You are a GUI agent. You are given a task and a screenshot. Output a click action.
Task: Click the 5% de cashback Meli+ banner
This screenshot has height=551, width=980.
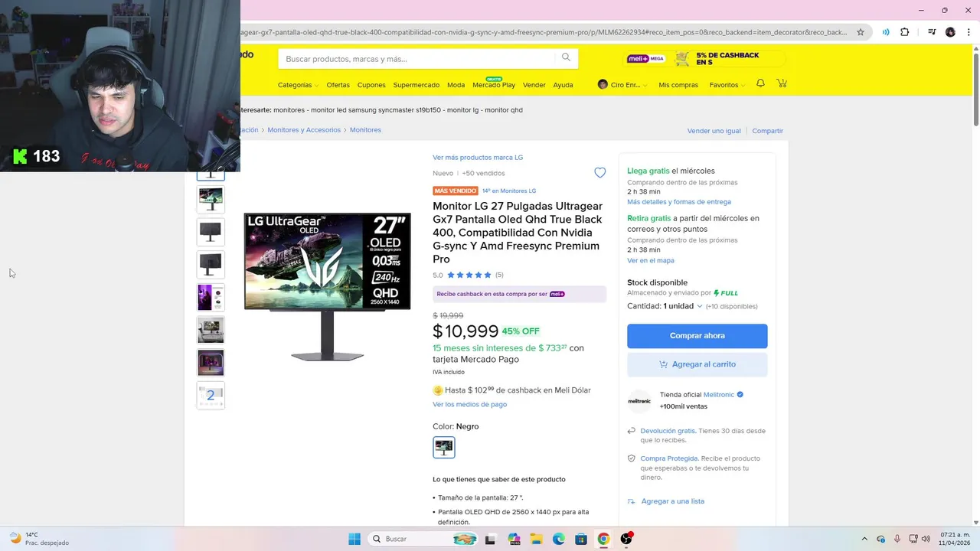click(705, 59)
